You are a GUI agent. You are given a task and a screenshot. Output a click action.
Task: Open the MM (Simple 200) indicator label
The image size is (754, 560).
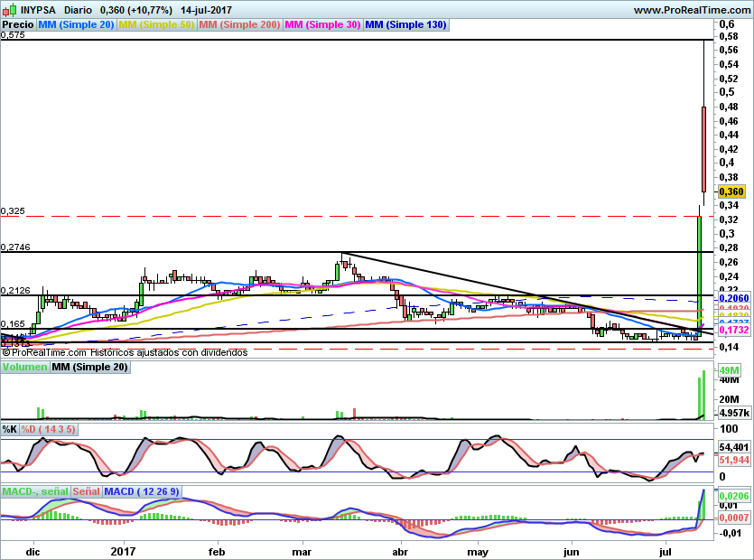point(239,25)
